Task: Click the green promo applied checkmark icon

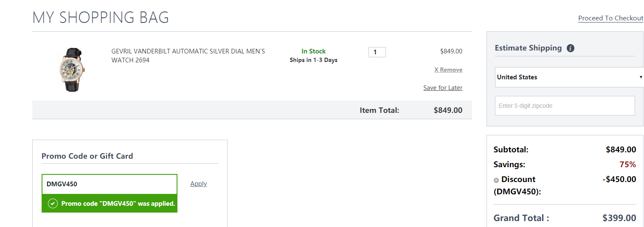Action: [x=53, y=204]
